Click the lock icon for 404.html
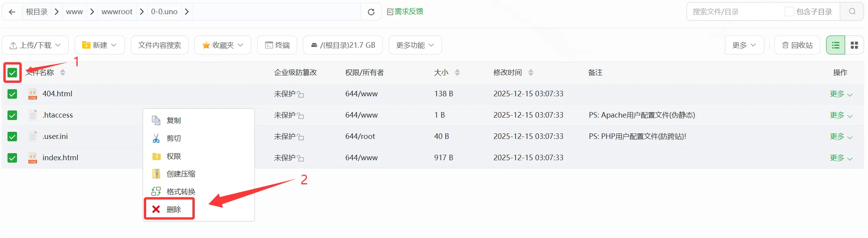The image size is (868, 238). click(301, 94)
